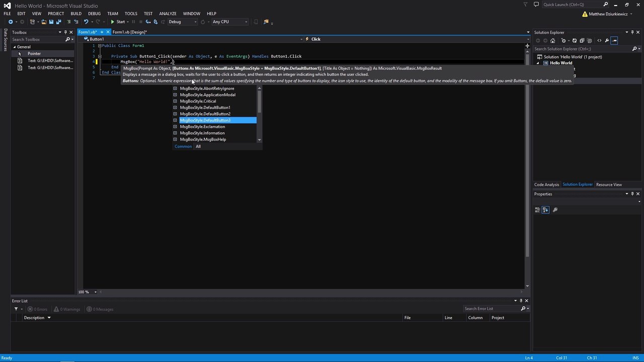Switch to the Form1.vb [Design] tab
This screenshot has height=362, width=644.
pos(129,32)
